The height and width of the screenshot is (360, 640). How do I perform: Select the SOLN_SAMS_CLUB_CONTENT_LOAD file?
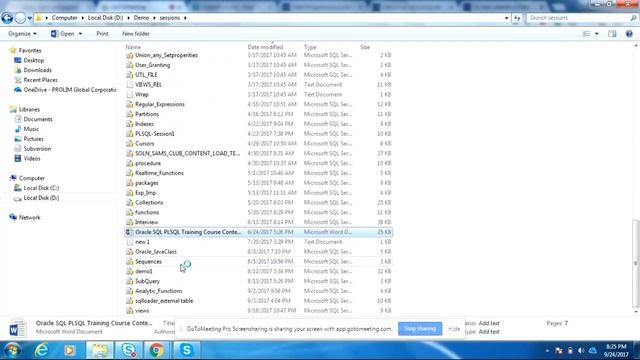187,153
